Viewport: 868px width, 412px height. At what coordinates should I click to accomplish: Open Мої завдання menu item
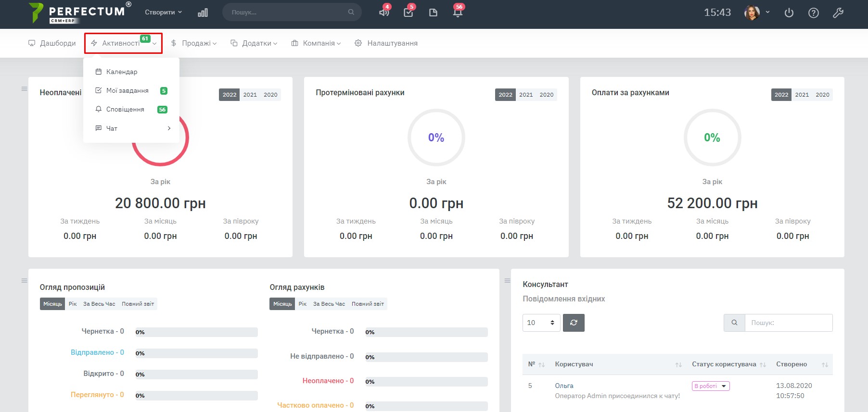coord(127,90)
